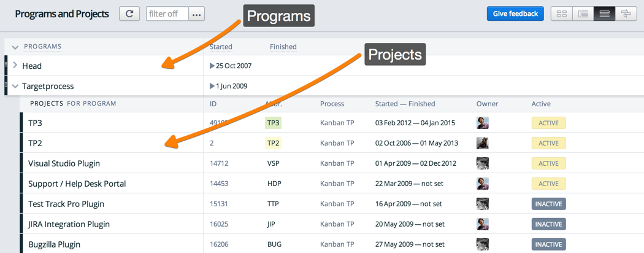Open Kanban TP process for TP3
This screenshot has width=644, height=253.
337,123
